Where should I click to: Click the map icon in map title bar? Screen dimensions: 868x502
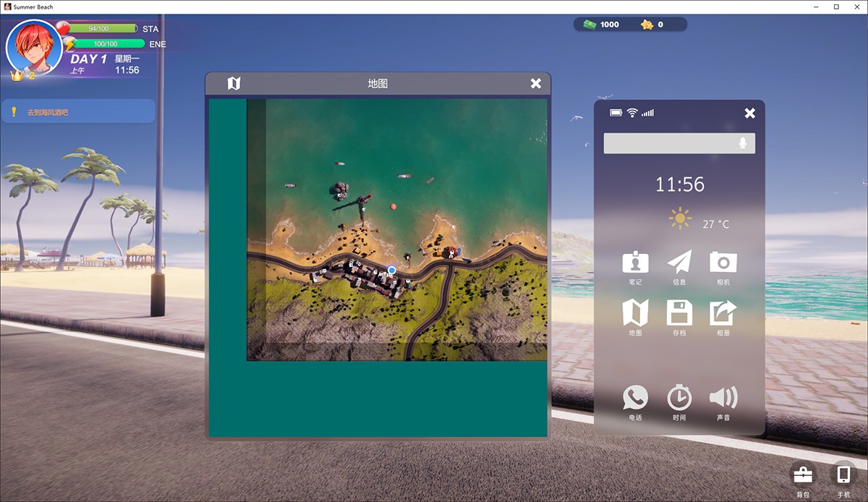tap(234, 84)
